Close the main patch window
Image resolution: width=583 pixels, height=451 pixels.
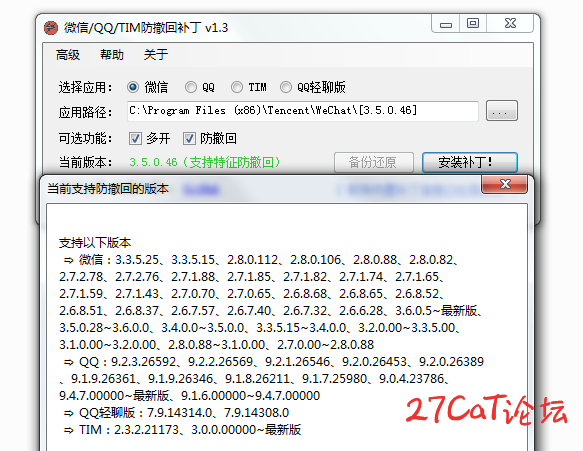coord(510,24)
